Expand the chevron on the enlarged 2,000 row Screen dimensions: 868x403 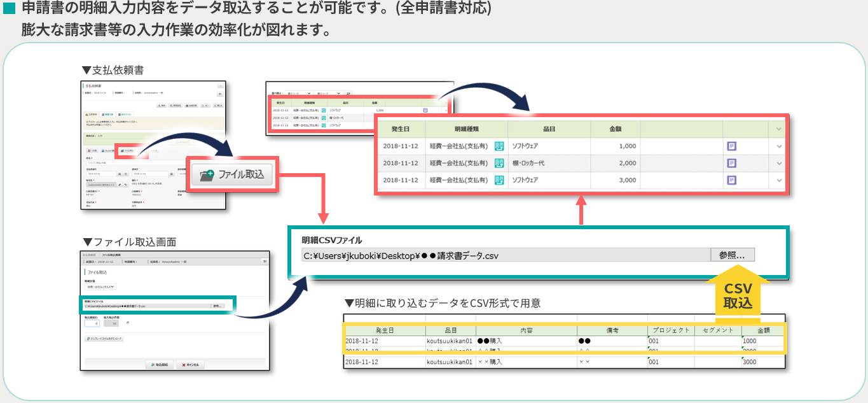pyautogui.click(x=780, y=163)
